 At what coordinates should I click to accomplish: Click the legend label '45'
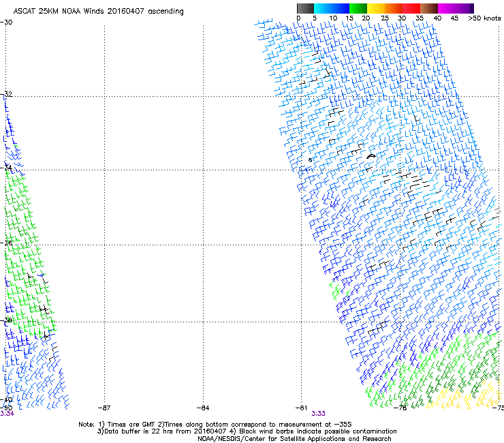(454, 18)
